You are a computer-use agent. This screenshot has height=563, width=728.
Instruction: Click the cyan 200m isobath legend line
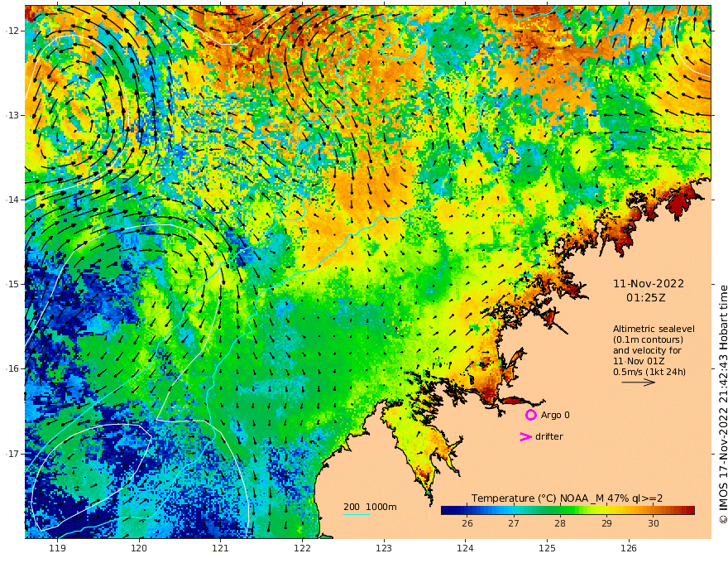[357, 514]
